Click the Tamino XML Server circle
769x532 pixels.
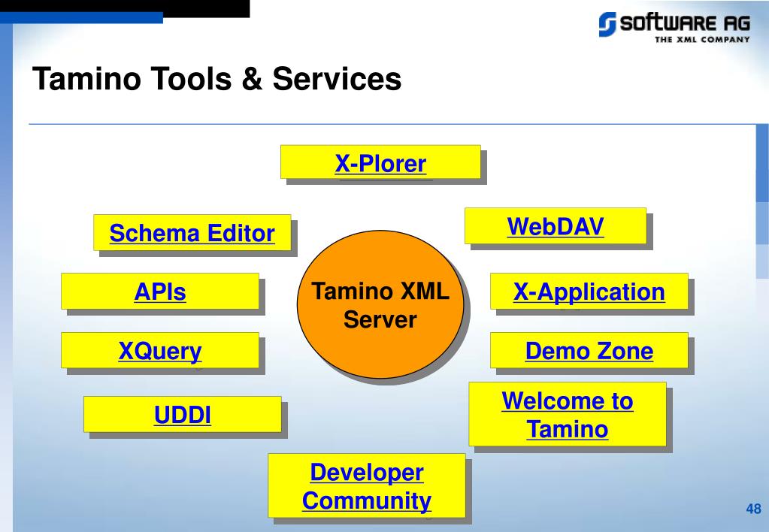coord(380,304)
